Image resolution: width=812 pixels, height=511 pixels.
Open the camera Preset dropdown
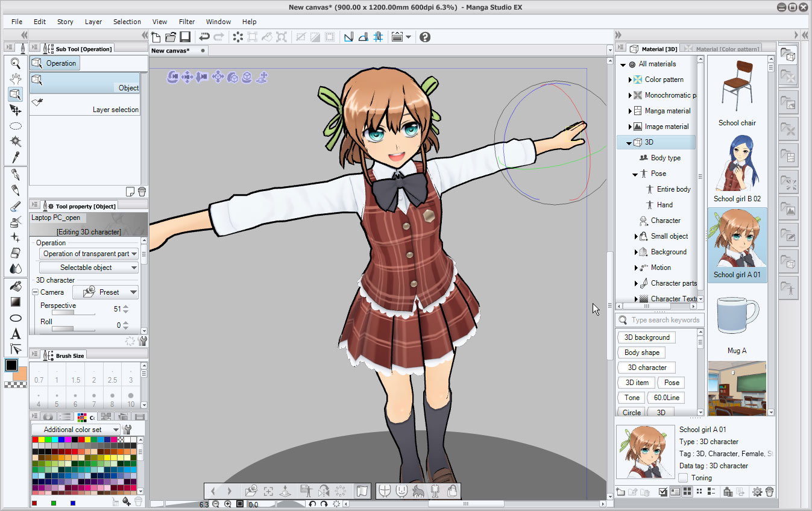(105, 292)
